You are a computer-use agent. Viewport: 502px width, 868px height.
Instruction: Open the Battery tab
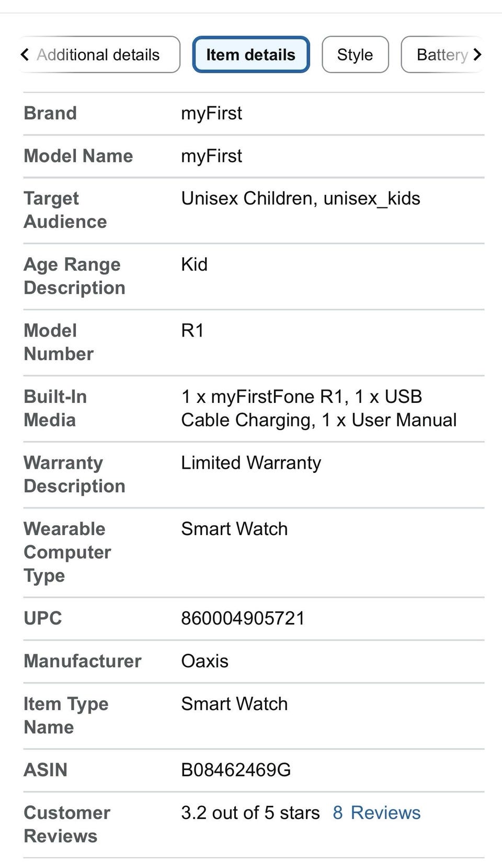pos(442,54)
